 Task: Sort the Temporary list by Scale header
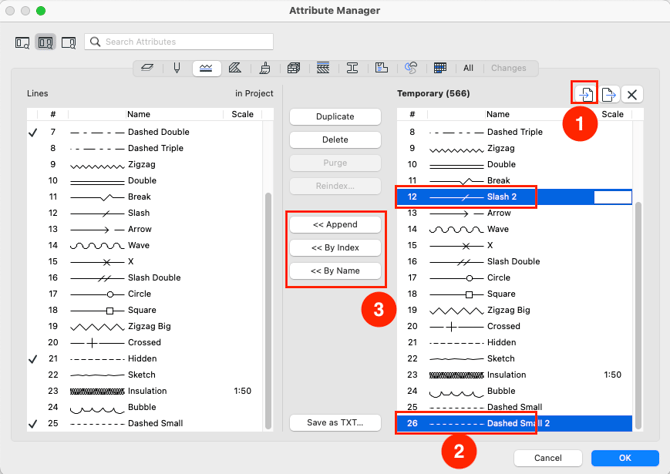click(612, 115)
